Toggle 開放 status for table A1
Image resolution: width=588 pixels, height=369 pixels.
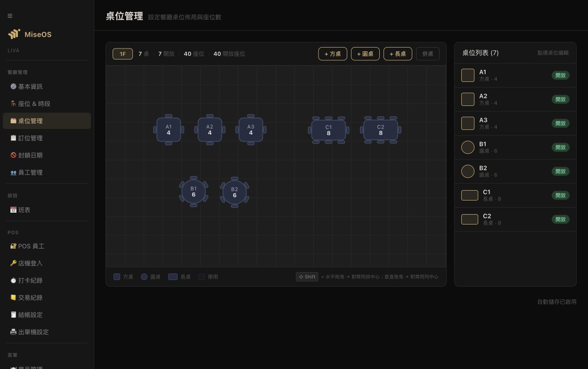pos(561,75)
